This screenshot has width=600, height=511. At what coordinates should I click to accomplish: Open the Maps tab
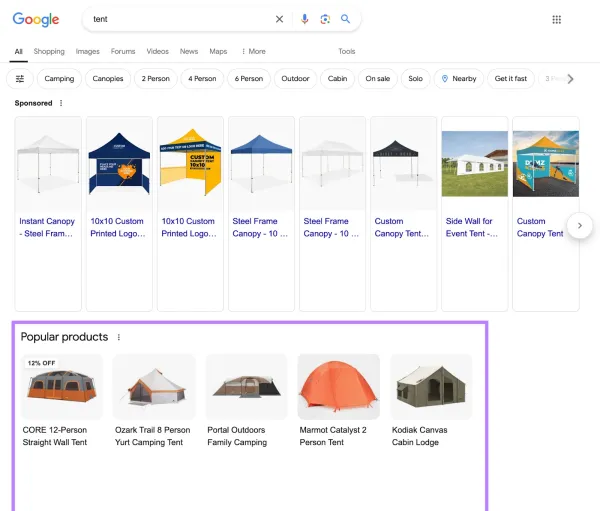pyautogui.click(x=218, y=51)
